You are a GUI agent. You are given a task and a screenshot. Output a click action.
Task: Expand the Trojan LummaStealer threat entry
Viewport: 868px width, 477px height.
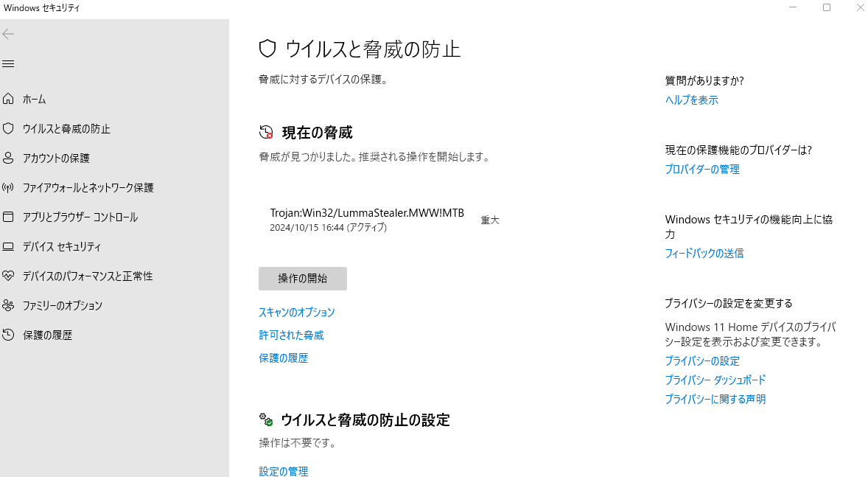367,220
